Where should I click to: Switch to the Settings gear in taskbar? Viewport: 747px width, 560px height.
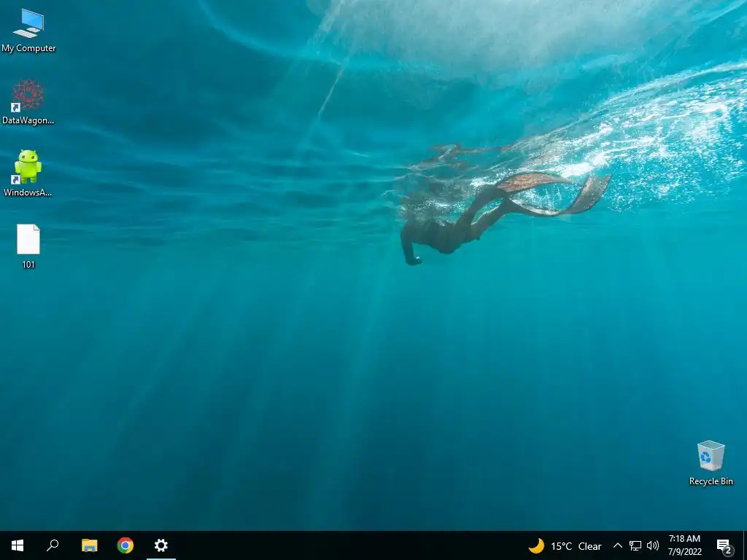pos(161,545)
